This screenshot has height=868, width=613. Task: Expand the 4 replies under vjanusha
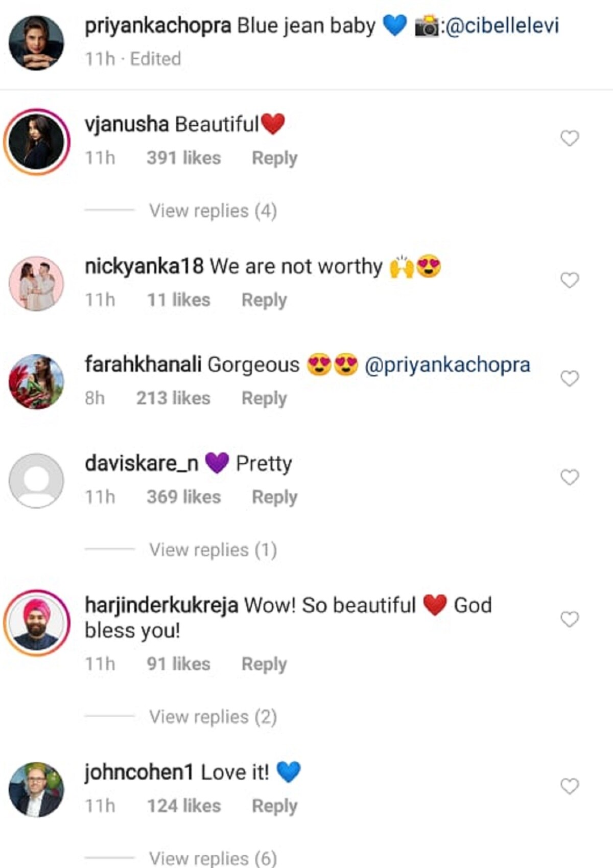click(213, 211)
